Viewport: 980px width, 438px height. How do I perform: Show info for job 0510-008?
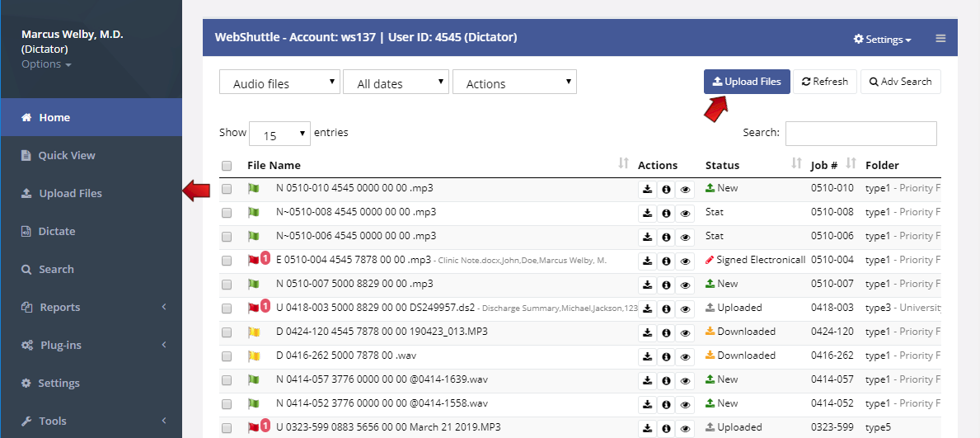click(x=666, y=214)
